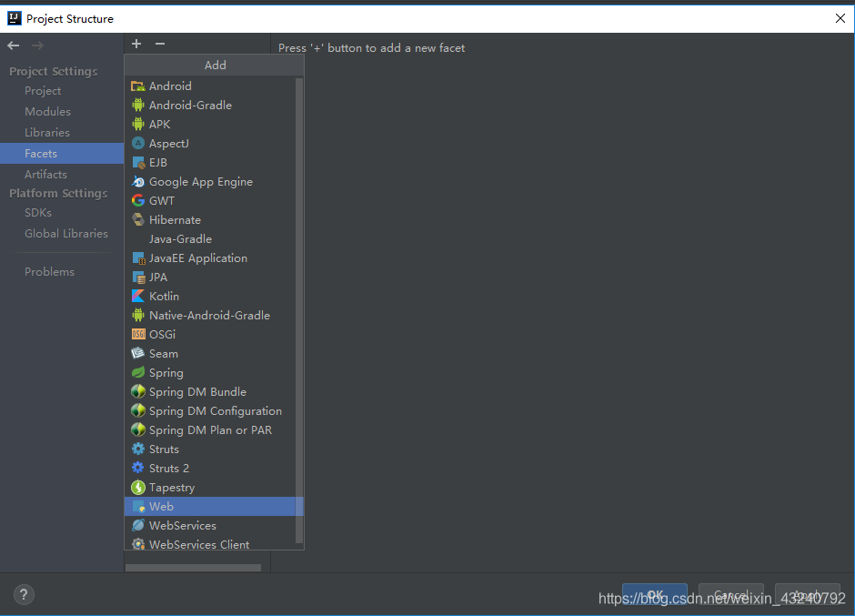Choose Google App Engine label

coord(201,182)
